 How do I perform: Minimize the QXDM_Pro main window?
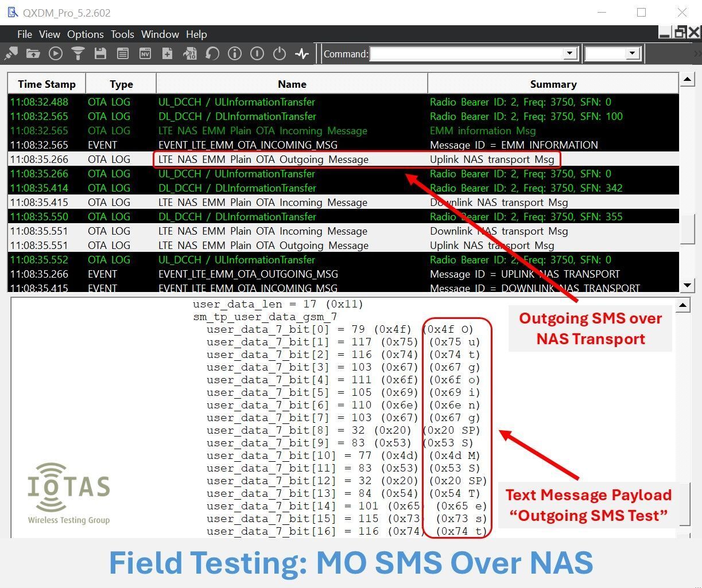click(602, 12)
